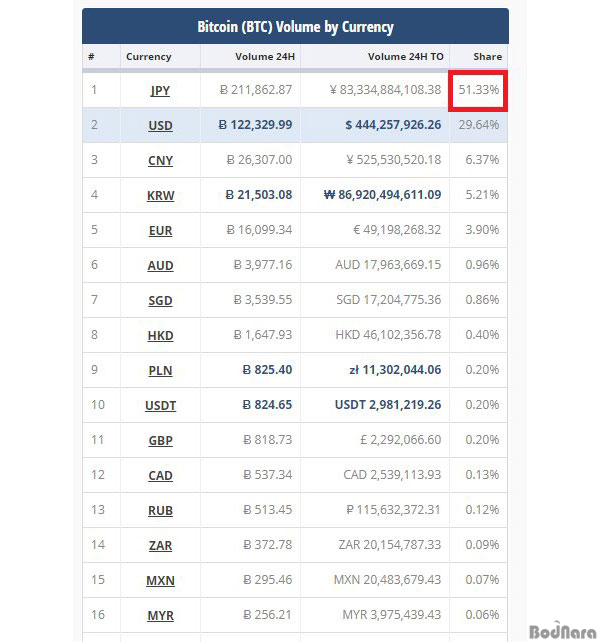Select JPY volume Ƀ 211,862.87
The height and width of the screenshot is (642, 600).
tap(256, 90)
